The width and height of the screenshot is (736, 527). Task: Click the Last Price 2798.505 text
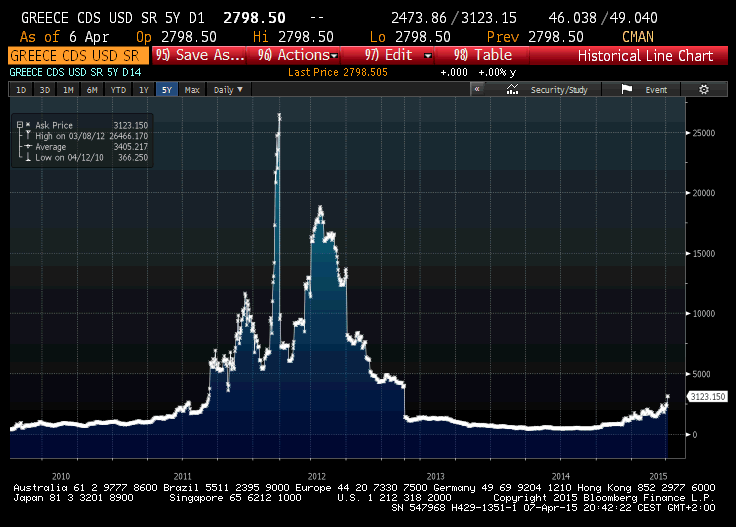337,72
